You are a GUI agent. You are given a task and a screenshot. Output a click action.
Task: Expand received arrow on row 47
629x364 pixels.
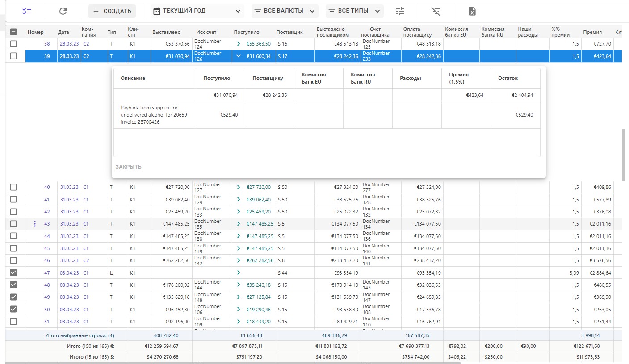click(x=239, y=272)
